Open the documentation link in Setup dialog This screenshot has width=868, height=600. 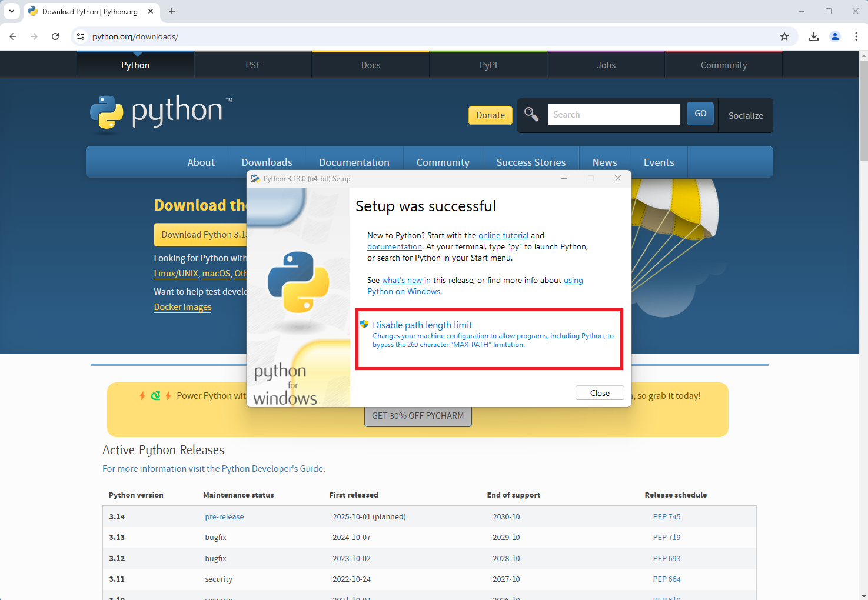tap(394, 246)
